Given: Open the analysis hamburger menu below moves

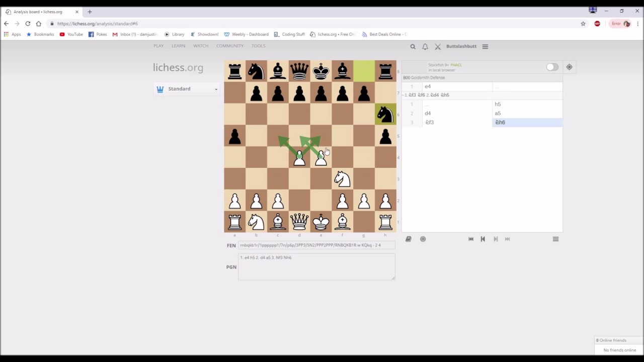Looking at the screenshot, I should pos(555,239).
